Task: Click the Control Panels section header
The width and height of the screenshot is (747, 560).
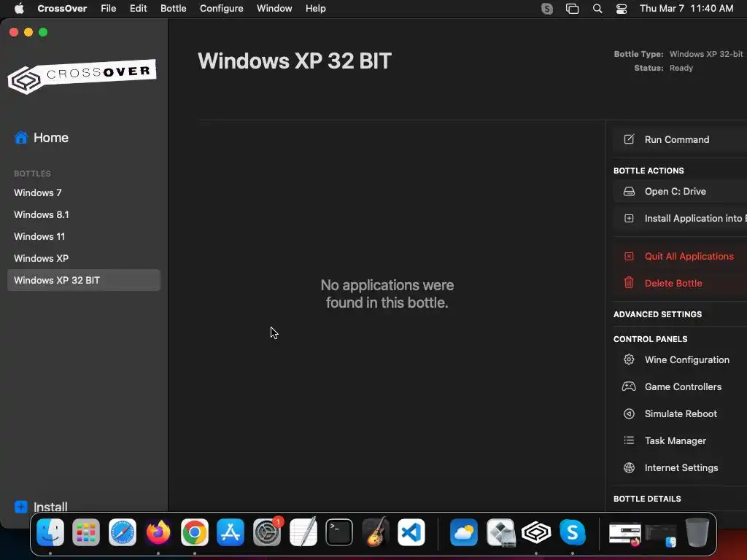Action: (x=650, y=339)
